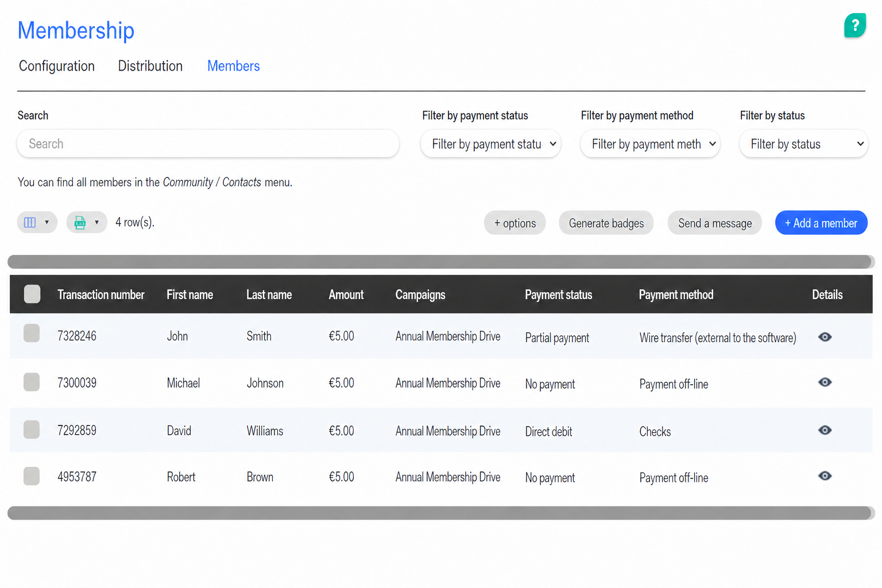Switch to the Configuration tab

tap(57, 66)
